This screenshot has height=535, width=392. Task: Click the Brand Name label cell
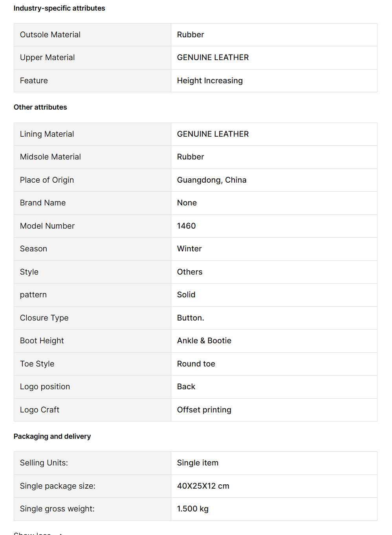(x=43, y=203)
